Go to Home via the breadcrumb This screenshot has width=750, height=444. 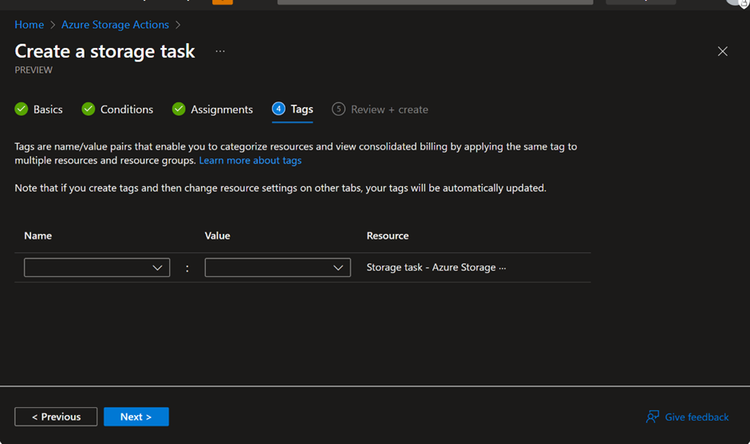click(x=29, y=24)
